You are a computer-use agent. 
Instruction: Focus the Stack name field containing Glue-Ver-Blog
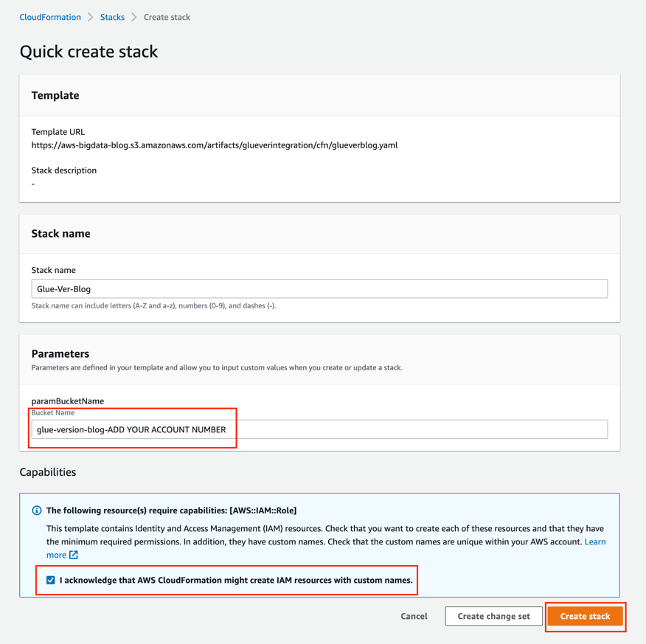(319, 289)
